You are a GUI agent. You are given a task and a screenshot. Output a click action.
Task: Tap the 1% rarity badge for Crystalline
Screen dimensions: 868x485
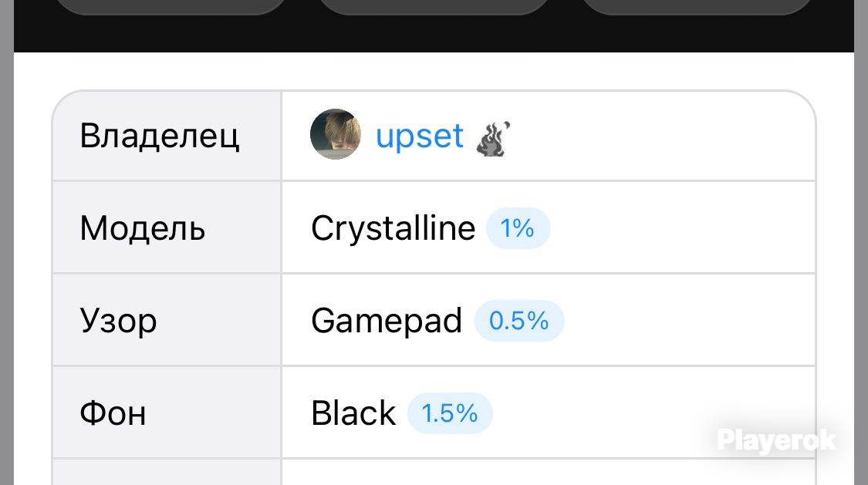518,227
